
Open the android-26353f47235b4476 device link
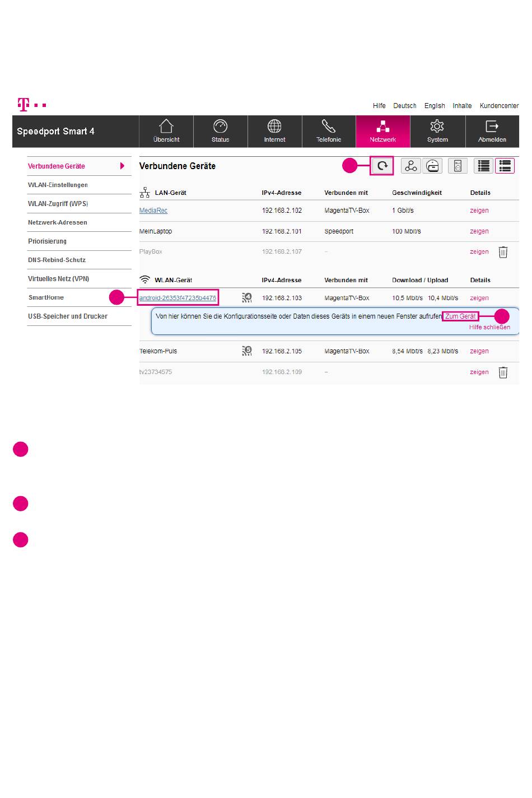[178, 298]
